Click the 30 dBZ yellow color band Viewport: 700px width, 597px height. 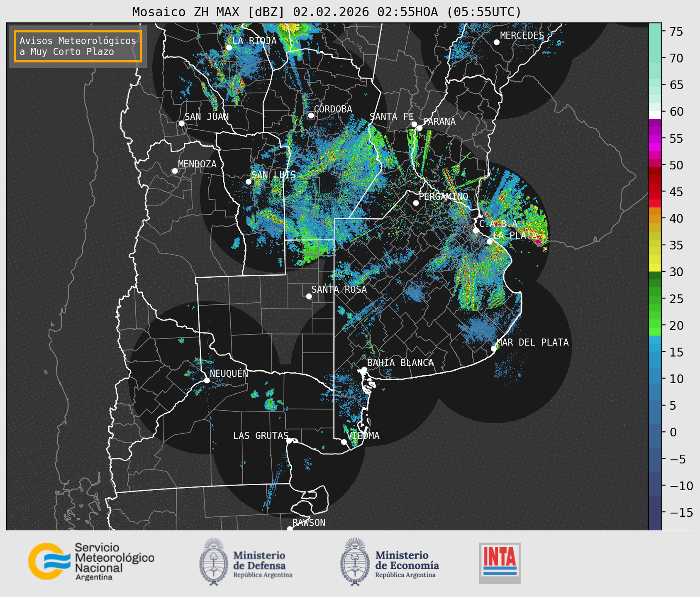655,267
